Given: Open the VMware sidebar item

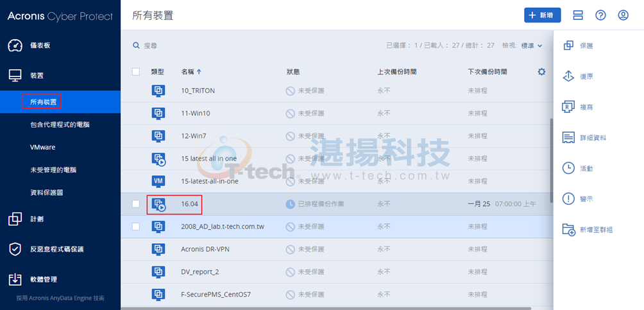Looking at the screenshot, I should (43, 147).
